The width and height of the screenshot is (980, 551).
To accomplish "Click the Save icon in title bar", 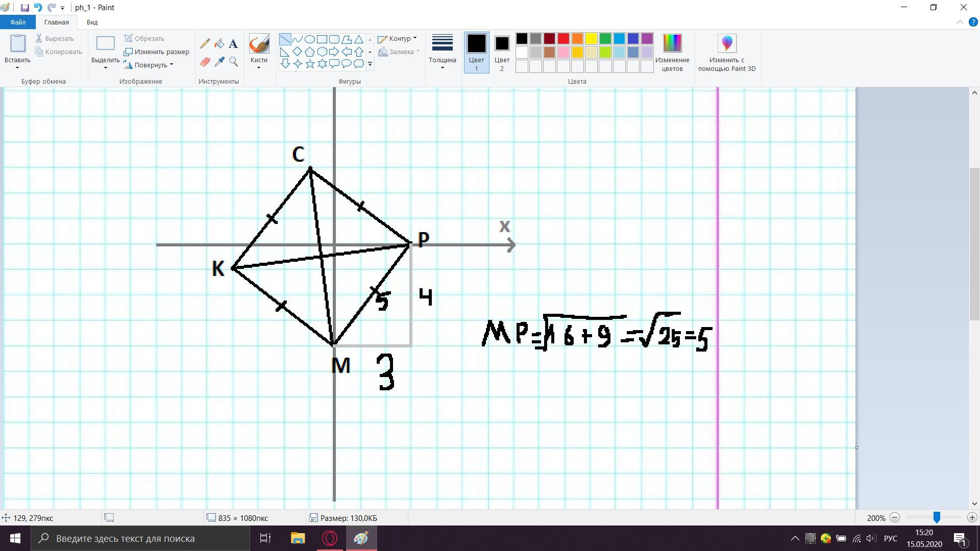I will pyautogui.click(x=24, y=8).
